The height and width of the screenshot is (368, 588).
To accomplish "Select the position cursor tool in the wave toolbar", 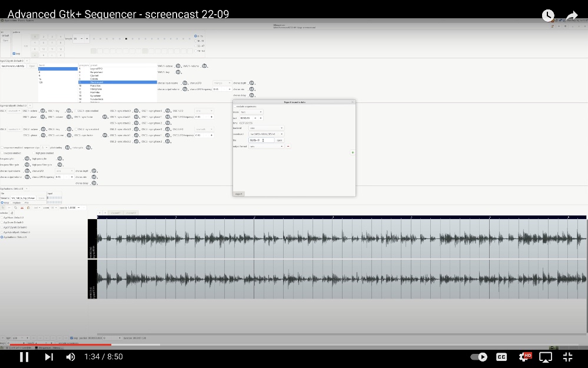I will coord(4,207).
